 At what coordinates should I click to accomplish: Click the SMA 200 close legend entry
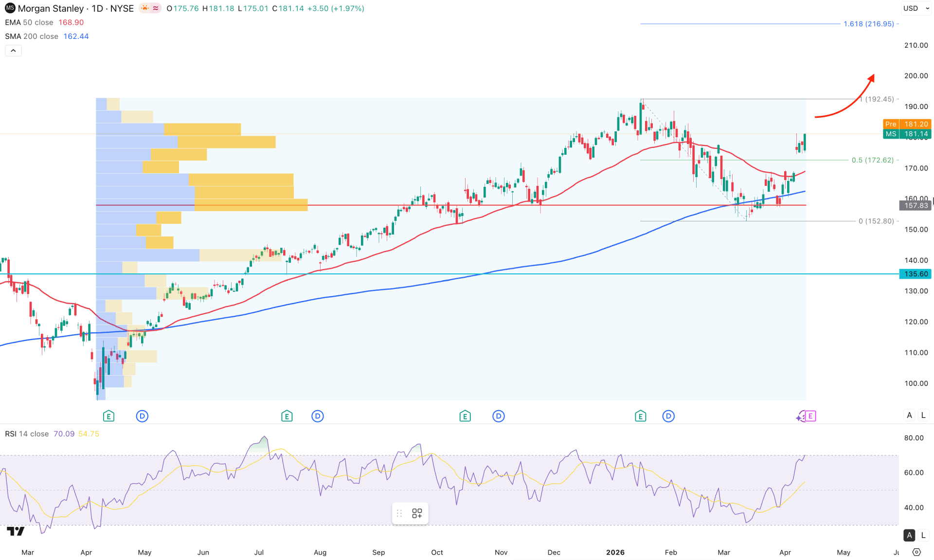[x=31, y=36]
